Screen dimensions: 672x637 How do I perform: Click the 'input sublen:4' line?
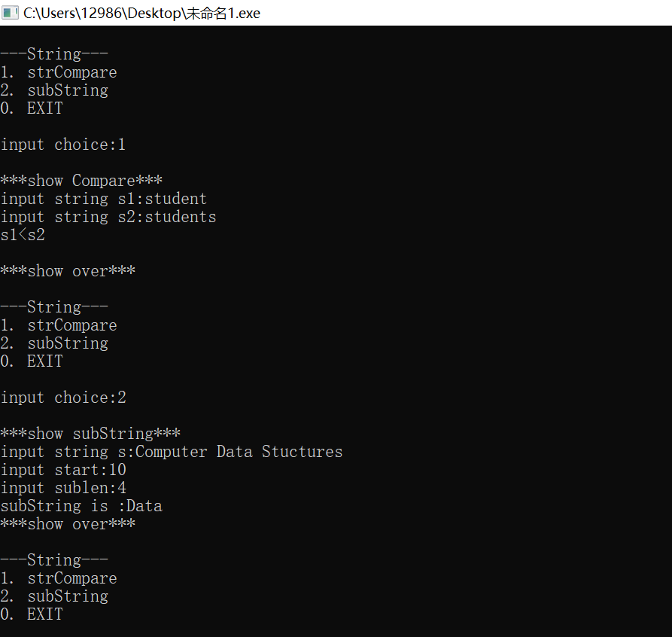tap(63, 488)
